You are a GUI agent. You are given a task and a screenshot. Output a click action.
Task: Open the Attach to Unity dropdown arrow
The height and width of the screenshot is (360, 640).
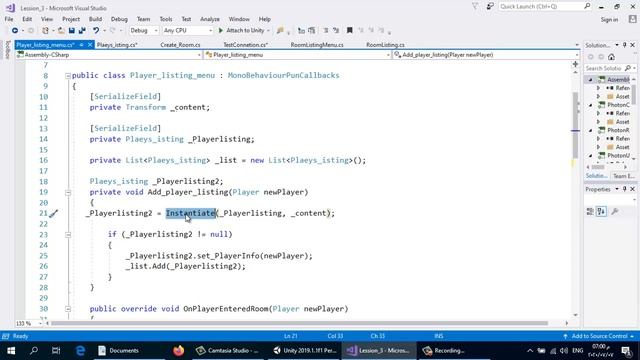[268, 31]
